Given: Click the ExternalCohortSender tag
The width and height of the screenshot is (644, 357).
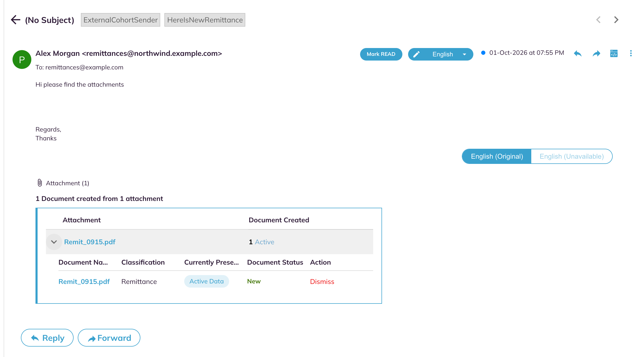Looking at the screenshot, I should click(120, 20).
